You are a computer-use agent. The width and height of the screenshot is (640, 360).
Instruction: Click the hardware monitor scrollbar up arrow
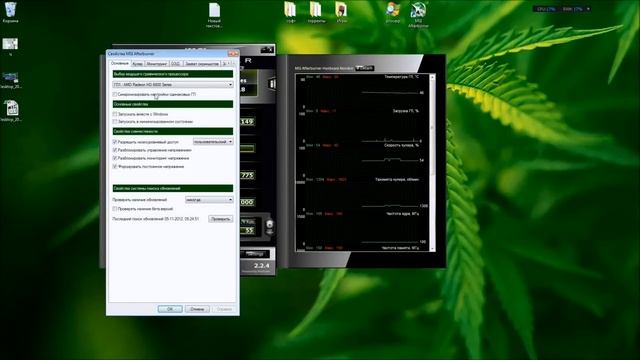432,77
